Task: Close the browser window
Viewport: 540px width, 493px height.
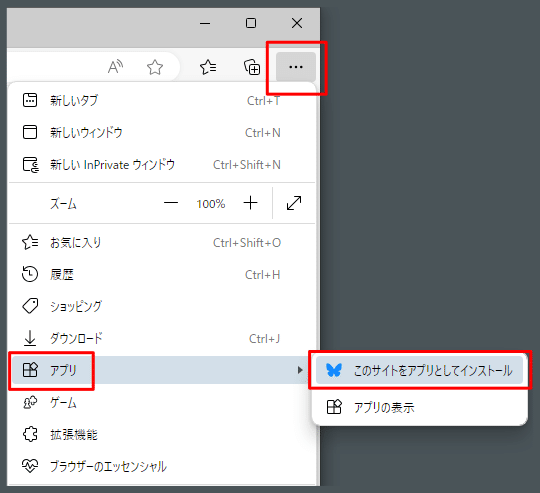Action: point(297,23)
